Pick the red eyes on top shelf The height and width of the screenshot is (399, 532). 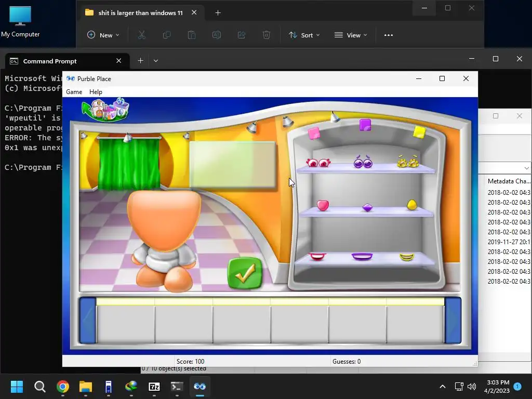point(318,163)
